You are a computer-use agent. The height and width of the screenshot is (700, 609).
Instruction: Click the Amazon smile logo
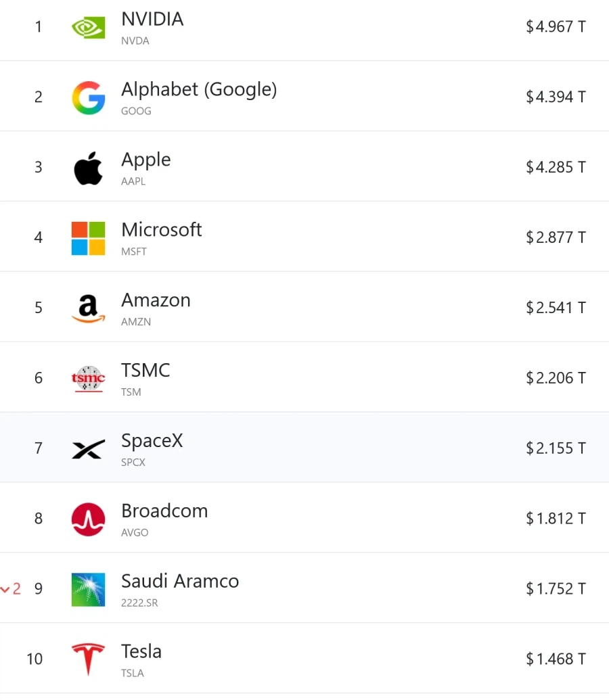88,308
